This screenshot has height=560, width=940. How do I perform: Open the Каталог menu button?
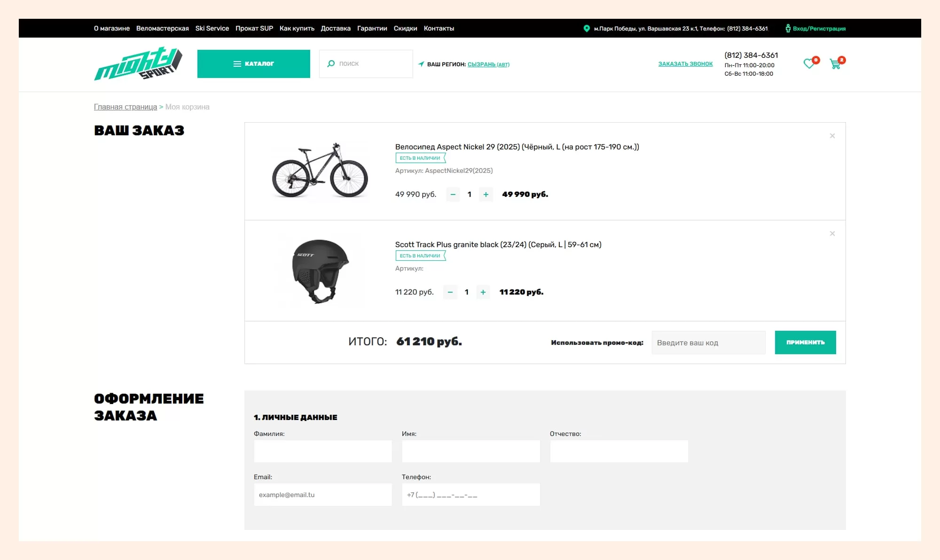click(x=253, y=64)
